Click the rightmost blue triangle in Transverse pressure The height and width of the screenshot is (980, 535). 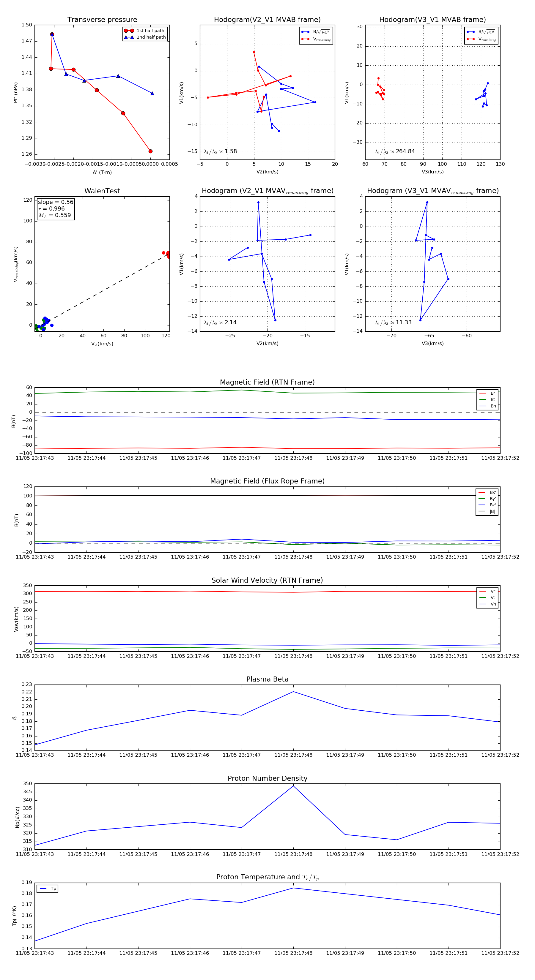(152, 93)
